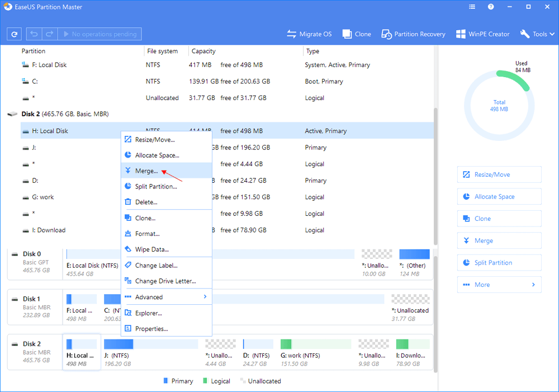Click the Type column header
The image size is (559, 392).
[312, 51]
